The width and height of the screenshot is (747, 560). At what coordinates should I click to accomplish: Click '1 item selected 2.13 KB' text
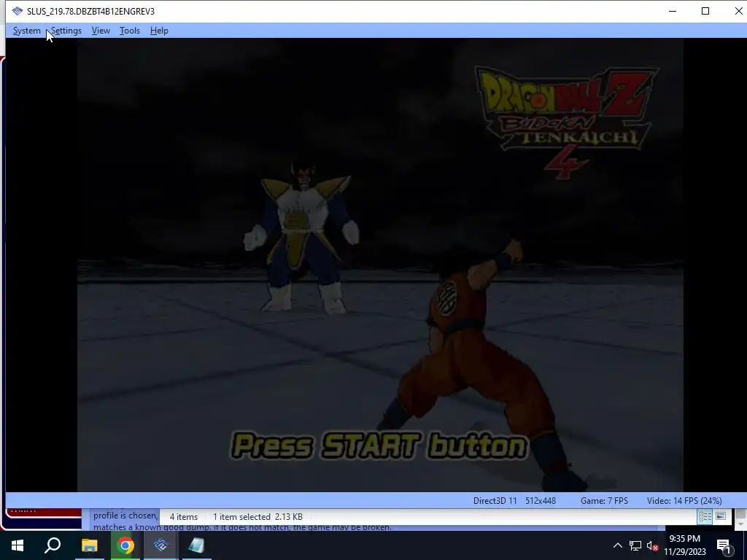point(258,517)
